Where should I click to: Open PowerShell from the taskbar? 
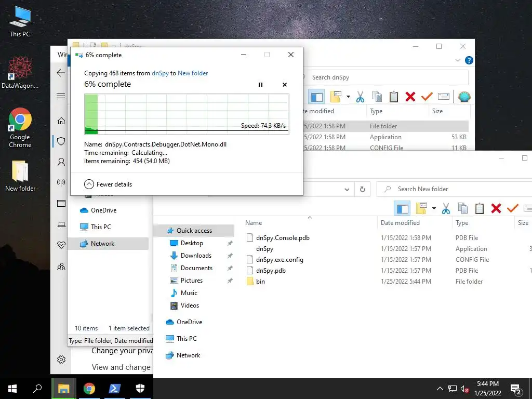click(114, 389)
